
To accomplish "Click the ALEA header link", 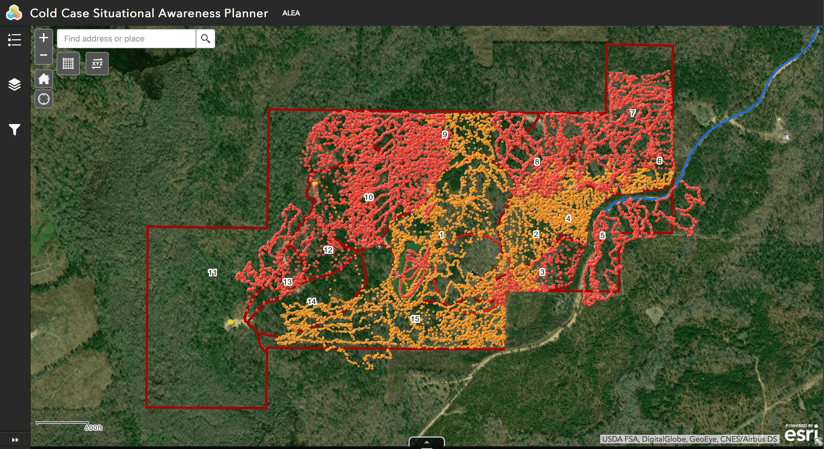I will [x=291, y=13].
